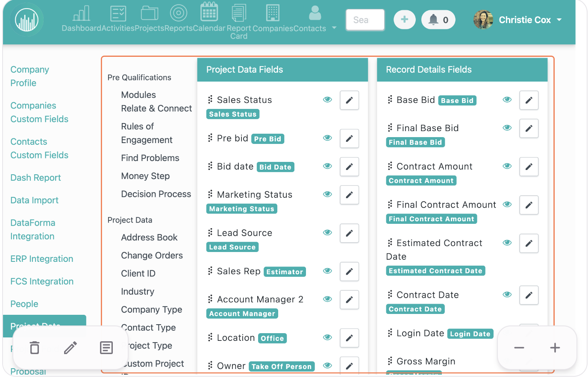Click the trash delete icon in bottom toolbar
The width and height of the screenshot is (588, 381).
click(x=35, y=348)
